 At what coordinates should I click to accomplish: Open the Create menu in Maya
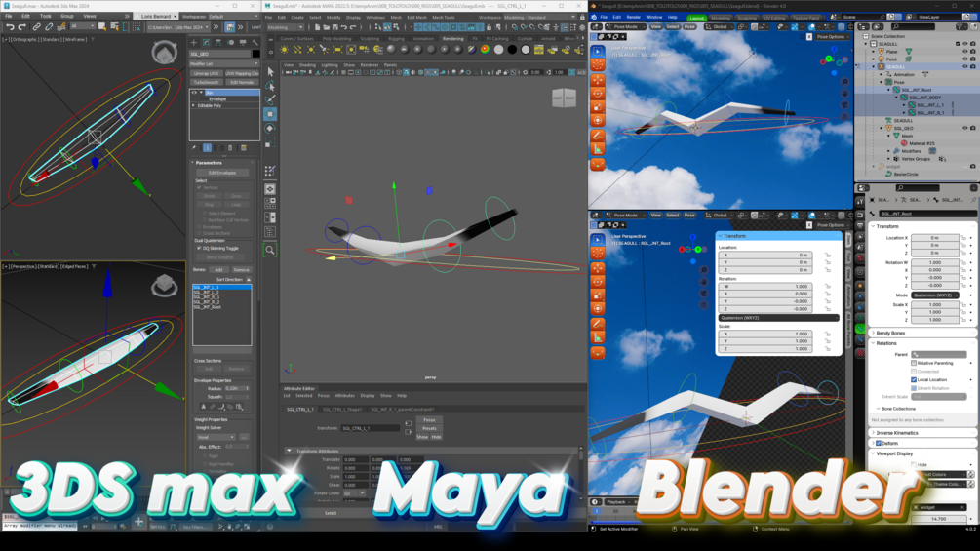click(297, 18)
